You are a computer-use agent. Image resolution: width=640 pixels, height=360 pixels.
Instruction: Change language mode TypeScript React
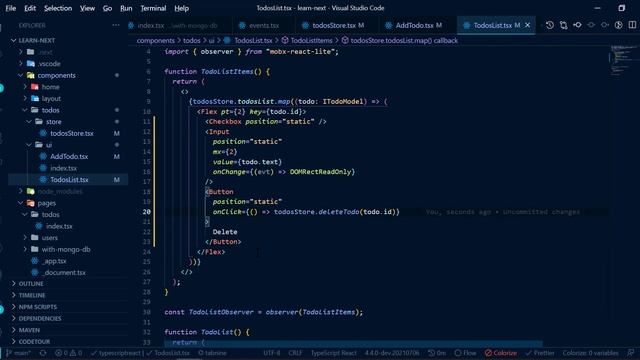(x=333, y=353)
